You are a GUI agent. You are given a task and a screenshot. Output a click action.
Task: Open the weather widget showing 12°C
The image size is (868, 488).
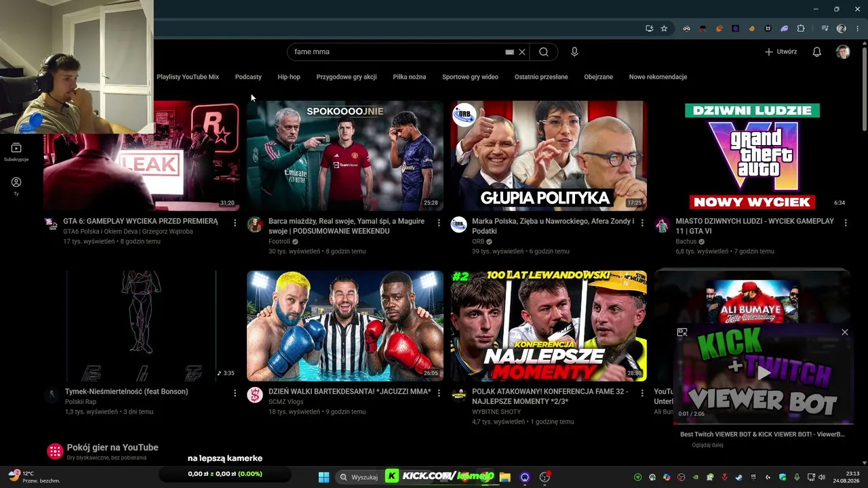[x=35, y=477]
